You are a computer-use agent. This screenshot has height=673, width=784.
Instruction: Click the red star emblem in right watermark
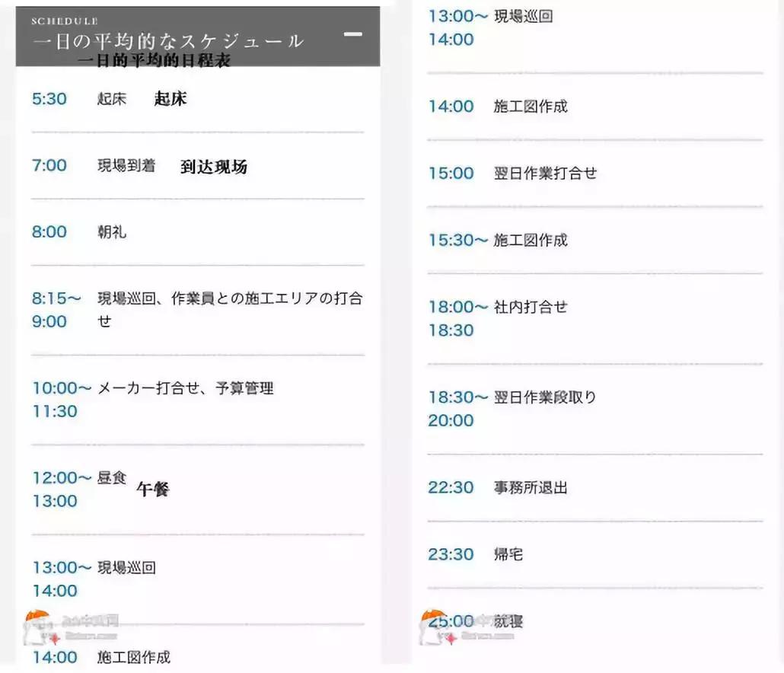(451, 638)
